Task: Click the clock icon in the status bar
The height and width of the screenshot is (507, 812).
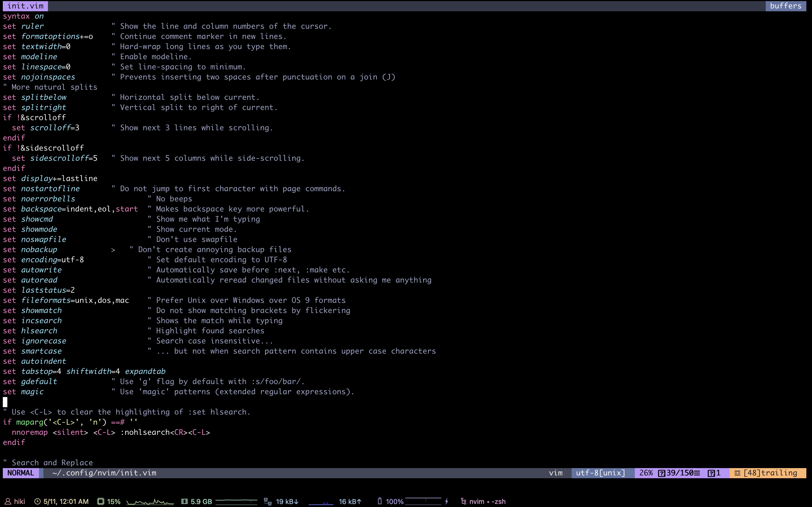Action: click(x=38, y=501)
